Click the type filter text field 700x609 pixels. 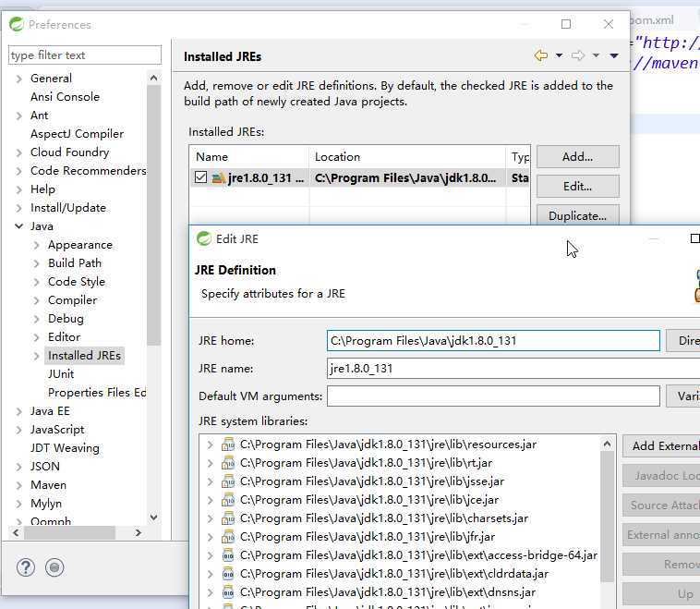click(85, 55)
